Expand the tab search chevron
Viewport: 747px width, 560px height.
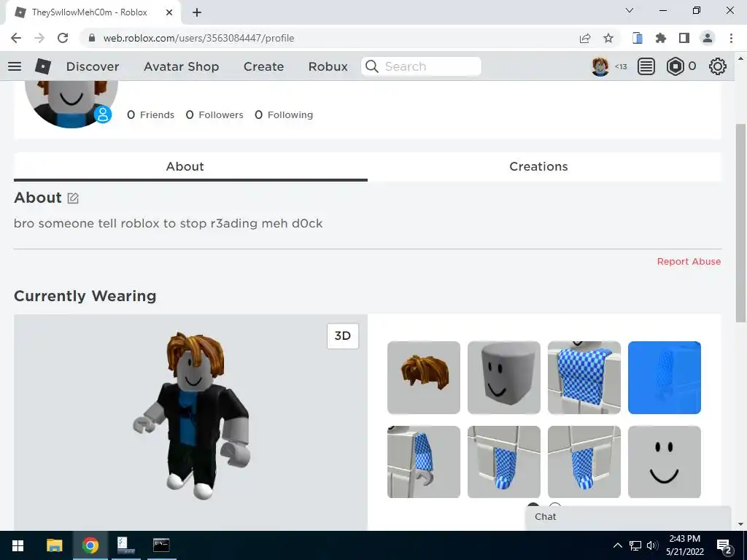pos(630,10)
